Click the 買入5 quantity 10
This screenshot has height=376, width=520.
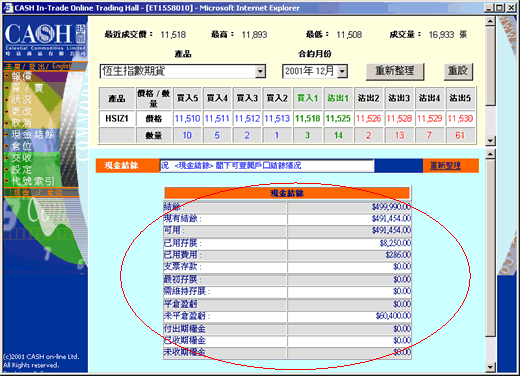pyautogui.click(x=187, y=135)
